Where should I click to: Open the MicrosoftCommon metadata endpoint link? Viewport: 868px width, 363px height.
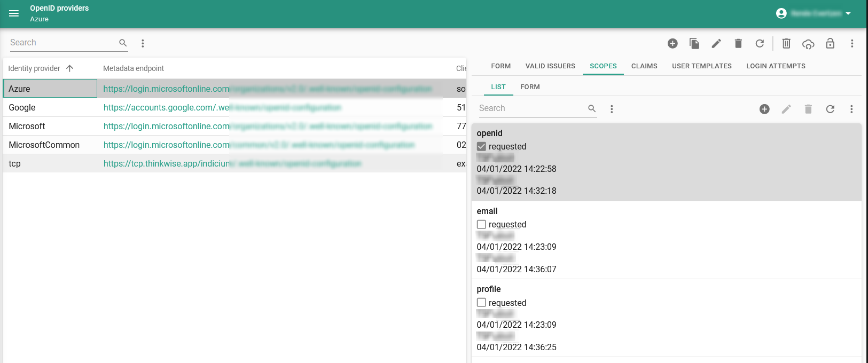coord(259,145)
